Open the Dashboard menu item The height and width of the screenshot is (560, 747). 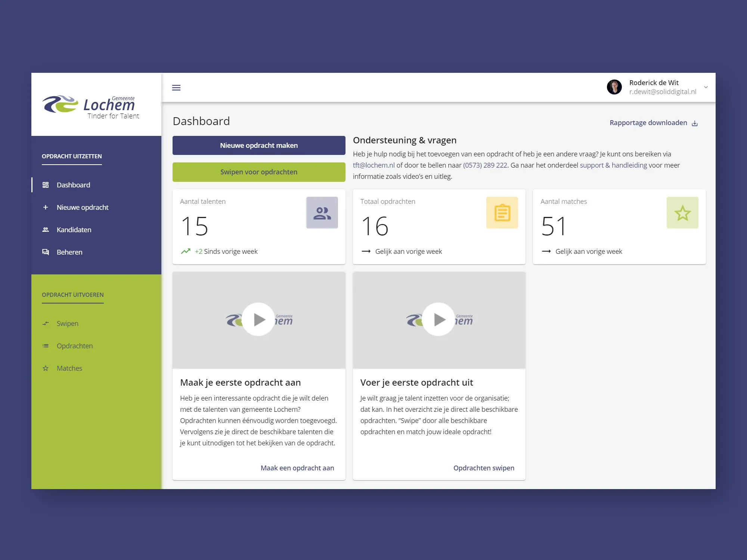point(73,185)
